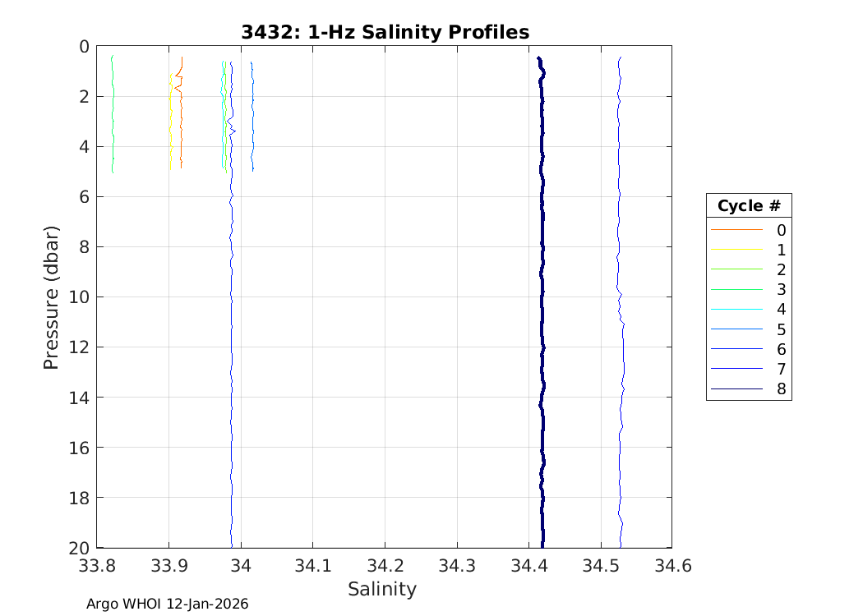Select the y-axis tick label 10
The image size is (863, 616).
click(78, 297)
